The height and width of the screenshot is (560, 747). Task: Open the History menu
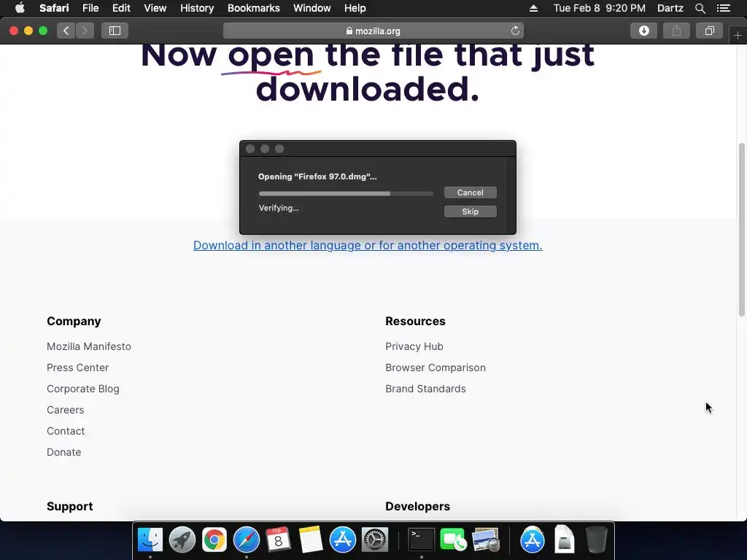pyautogui.click(x=197, y=8)
